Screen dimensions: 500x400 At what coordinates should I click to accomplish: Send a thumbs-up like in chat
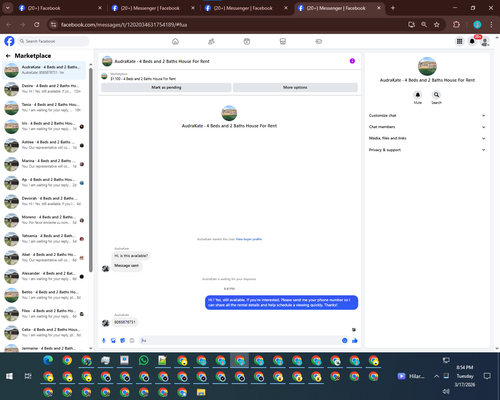coord(355,340)
